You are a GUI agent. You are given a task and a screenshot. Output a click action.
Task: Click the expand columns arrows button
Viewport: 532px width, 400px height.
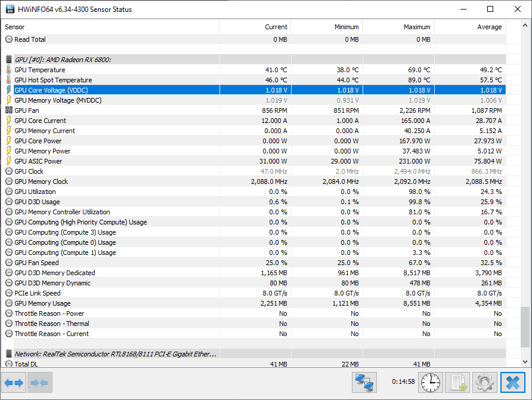pos(14,383)
